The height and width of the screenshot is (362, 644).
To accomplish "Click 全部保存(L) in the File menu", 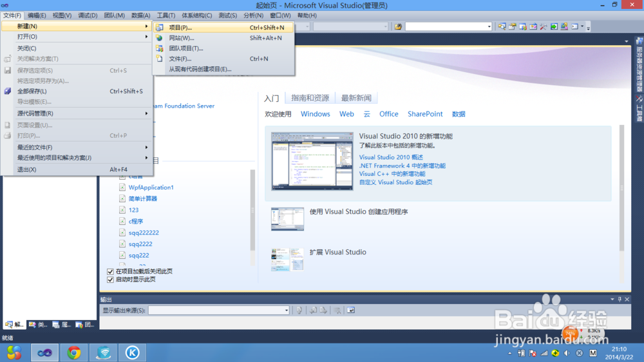I will click(77, 91).
